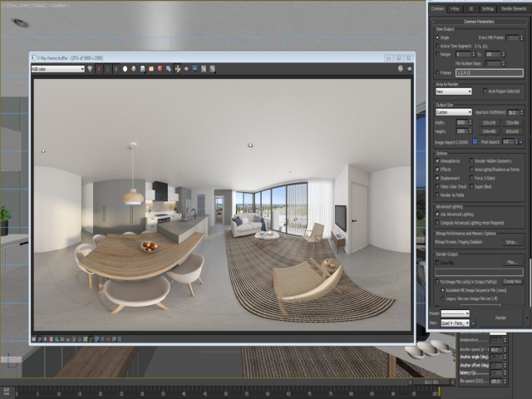The width and height of the screenshot is (532, 399).
Task: Click the red channel icon in frame buffer toolbar
Action: (x=99, y=69)
